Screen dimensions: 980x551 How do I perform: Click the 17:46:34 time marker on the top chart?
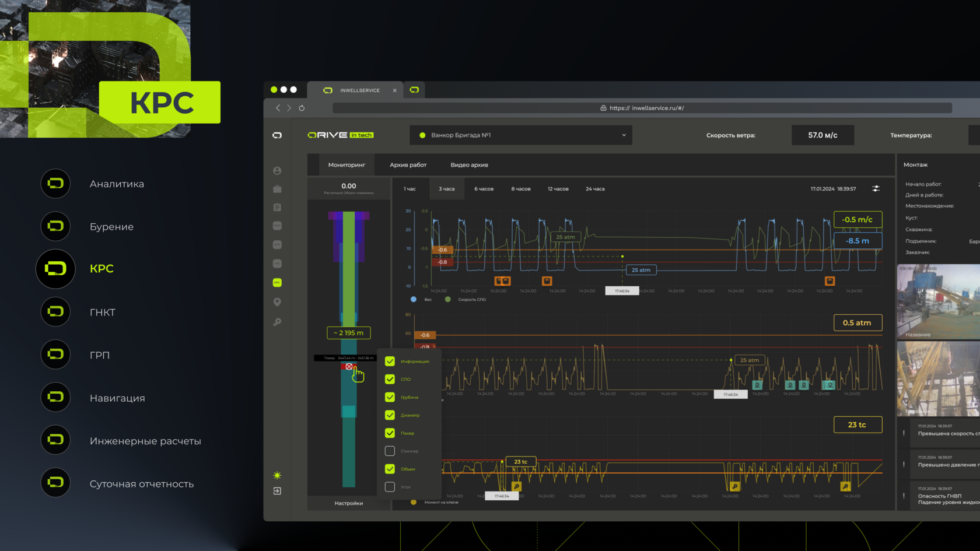coord(622,290)
